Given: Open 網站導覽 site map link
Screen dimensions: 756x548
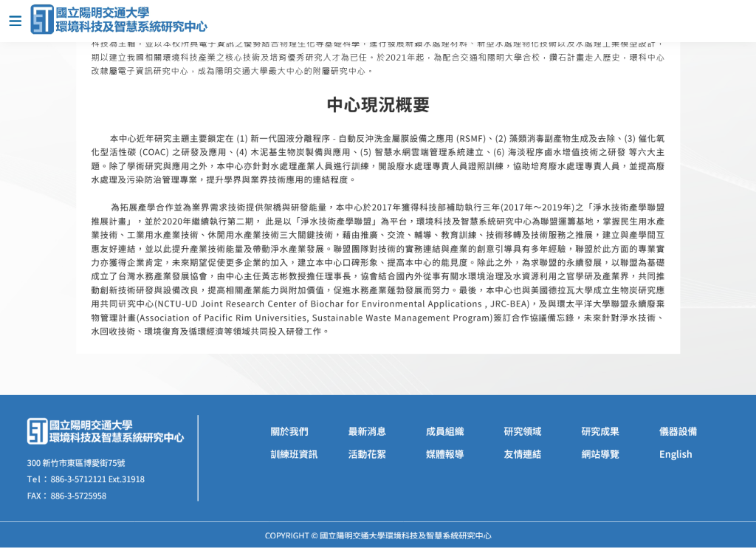Looking at the screenshot, I should 600,454.
